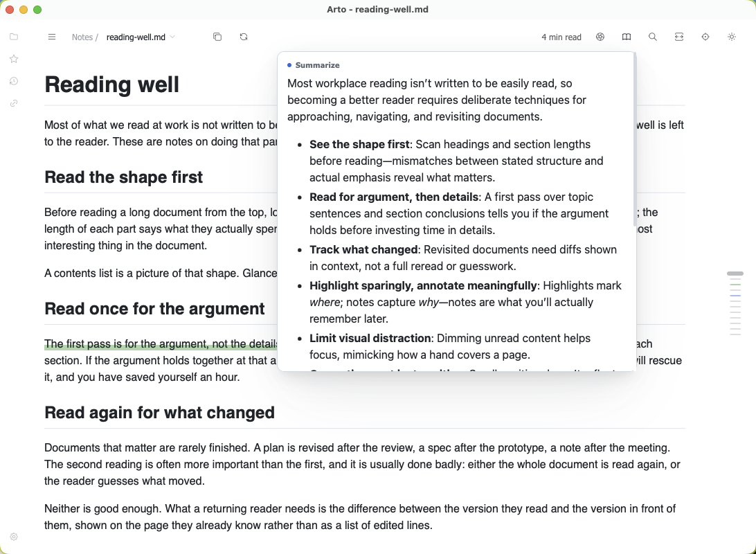The width and height of the screenshot is (756, 554).
Task: Jump to blue minimap marker
Action: pyautogui.click(x=735, y=295)
